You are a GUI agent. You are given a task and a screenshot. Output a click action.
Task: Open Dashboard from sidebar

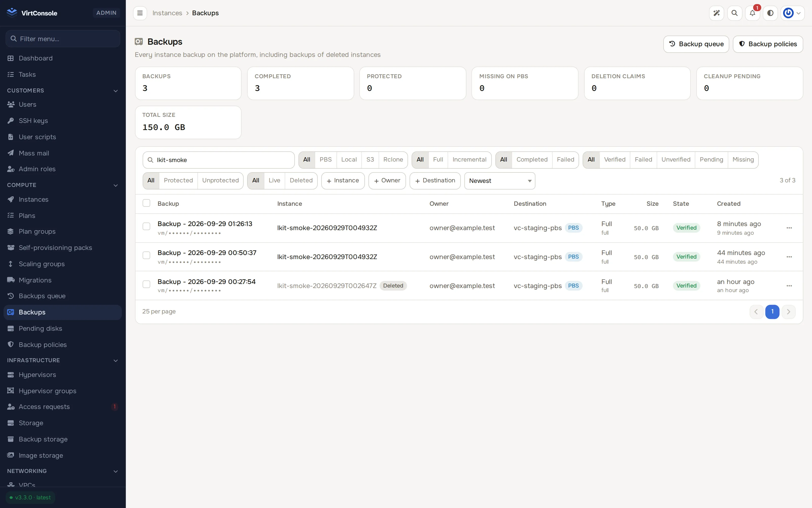[63, 58]
